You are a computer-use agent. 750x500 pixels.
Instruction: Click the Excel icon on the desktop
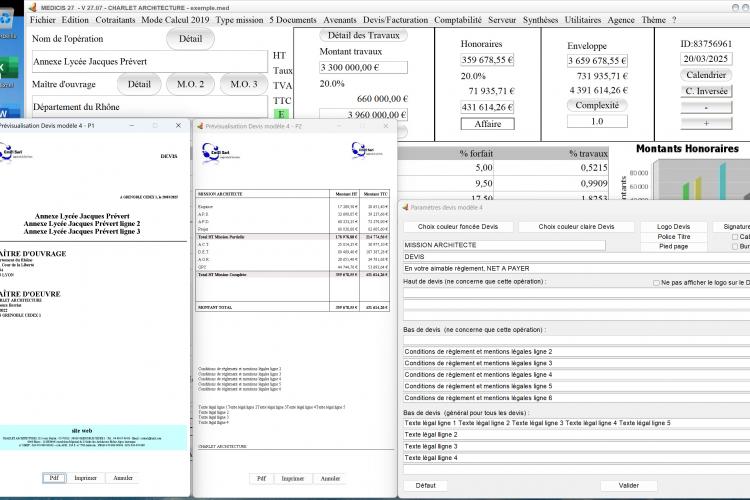click(8, 68)
